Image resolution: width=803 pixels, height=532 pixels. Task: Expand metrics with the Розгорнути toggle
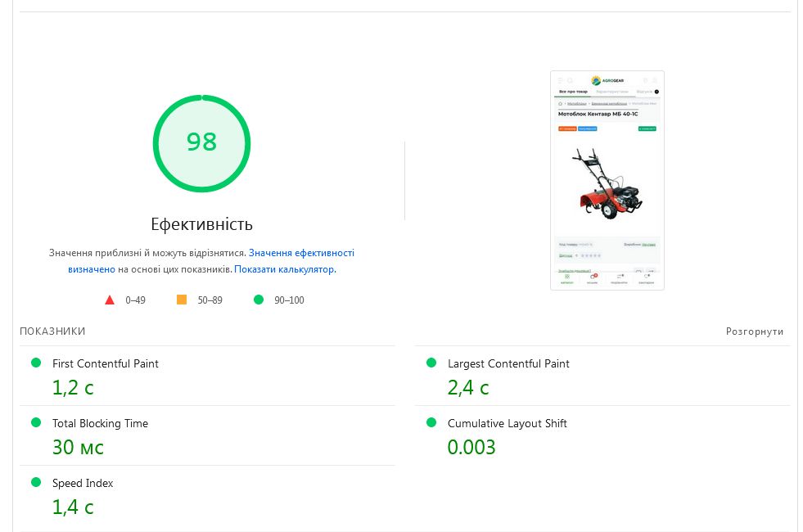754,331
